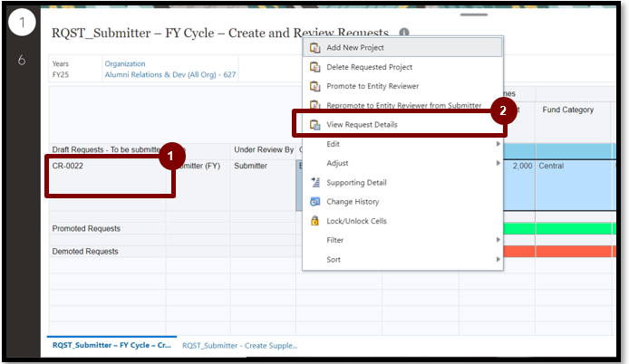Click the step 6 number in sidebar

coord(22,60)
